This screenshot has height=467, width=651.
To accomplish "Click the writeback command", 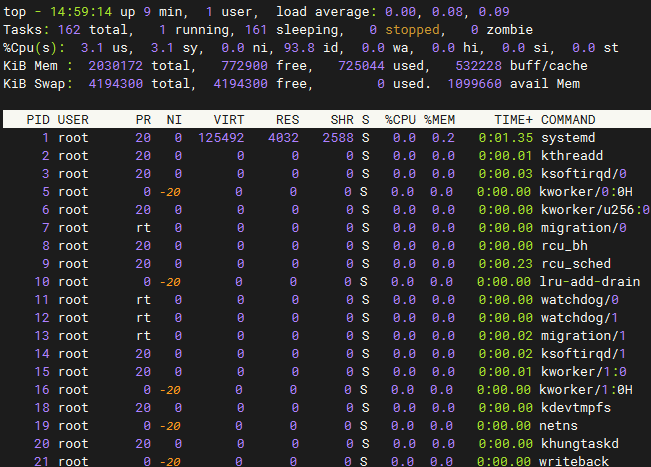I will tap(574, 461).
